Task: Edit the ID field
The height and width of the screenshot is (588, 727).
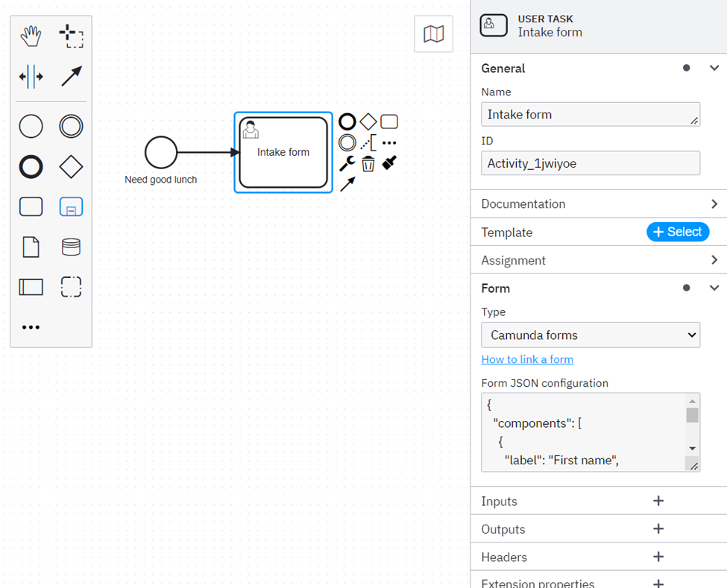Action: click(x=591, y=163)
